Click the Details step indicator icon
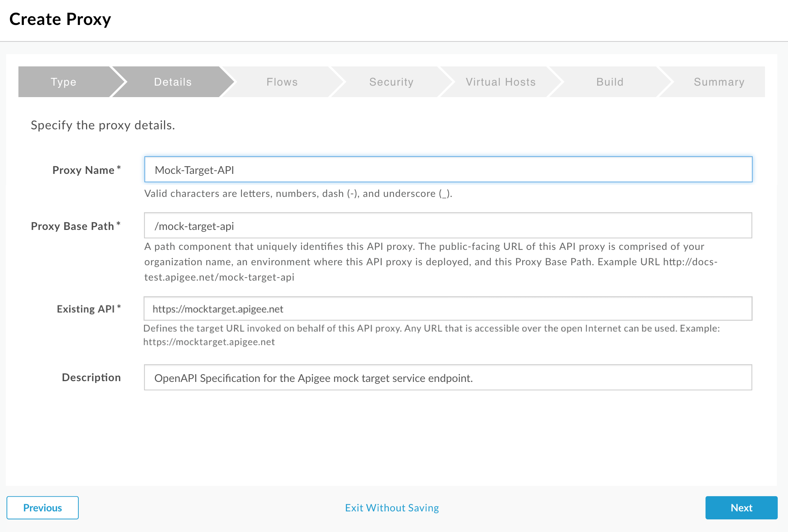The width and height of the screenshot is (788, 532). 173,81
